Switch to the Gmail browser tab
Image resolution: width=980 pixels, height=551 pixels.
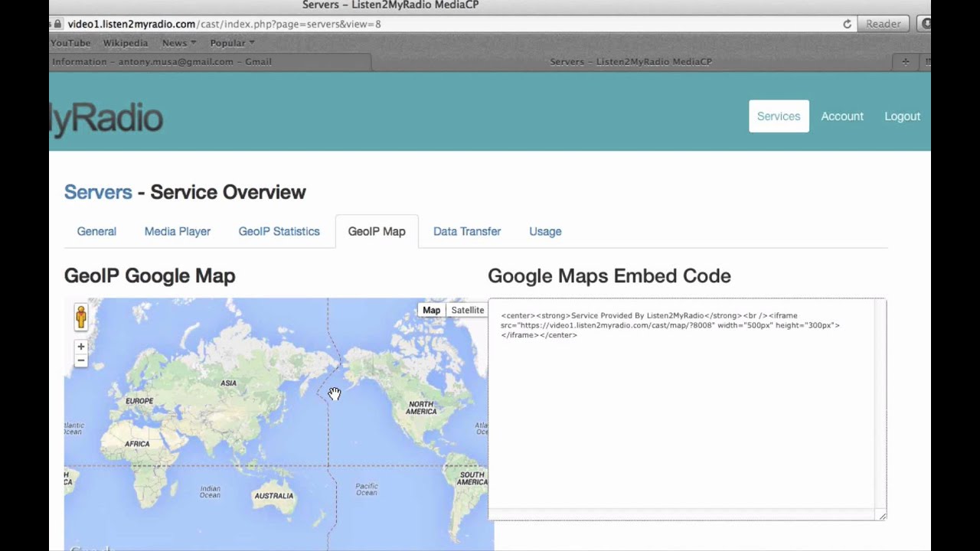click(211, 61)
